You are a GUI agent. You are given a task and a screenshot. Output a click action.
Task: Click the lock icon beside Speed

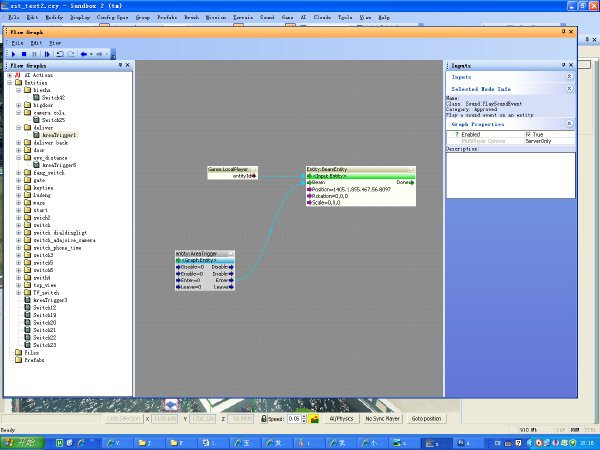pos(264,419)
